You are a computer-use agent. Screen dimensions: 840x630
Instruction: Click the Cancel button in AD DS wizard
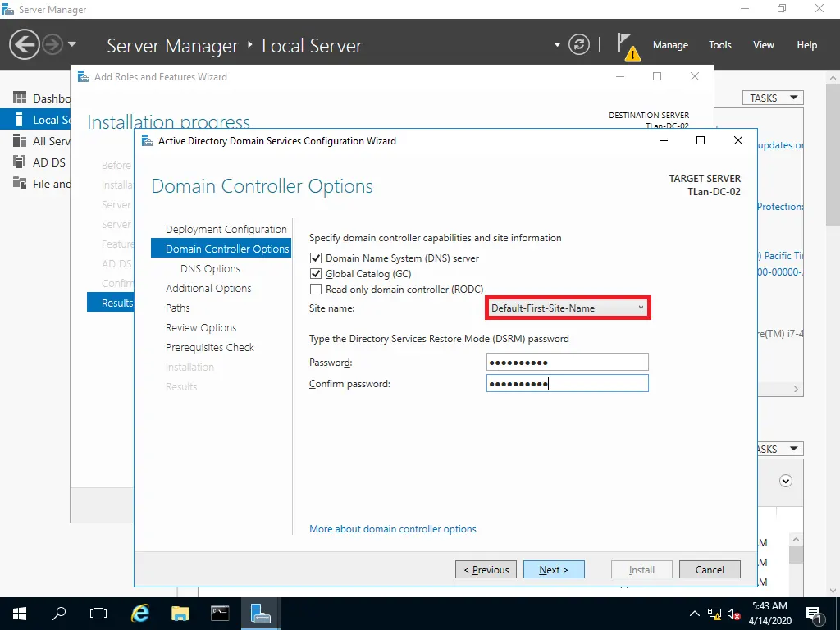710,569
